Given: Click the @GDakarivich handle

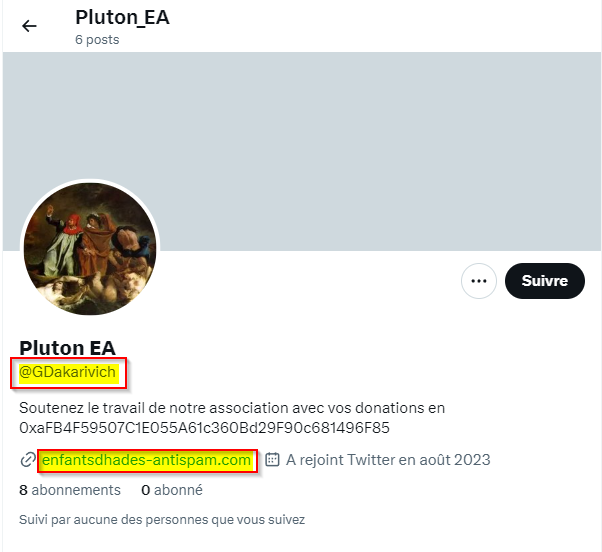Looking at the screenshot, I should pyautogui.click(x=68, y=373).
